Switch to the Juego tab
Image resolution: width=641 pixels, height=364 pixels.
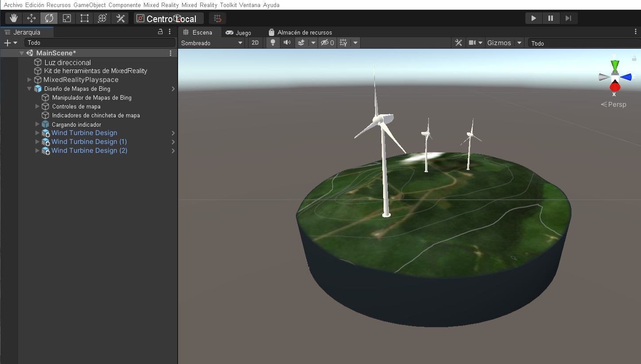click(238, 32)
